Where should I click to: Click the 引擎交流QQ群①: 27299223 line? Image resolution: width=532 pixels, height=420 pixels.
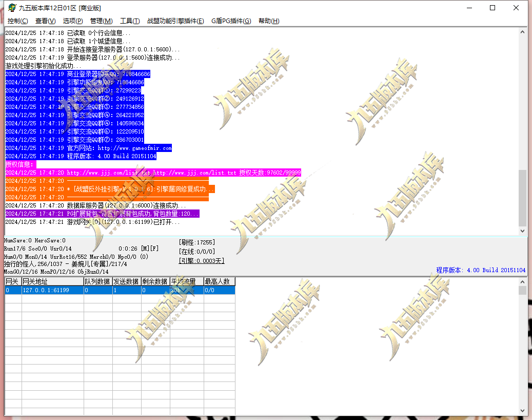point(73,90)
